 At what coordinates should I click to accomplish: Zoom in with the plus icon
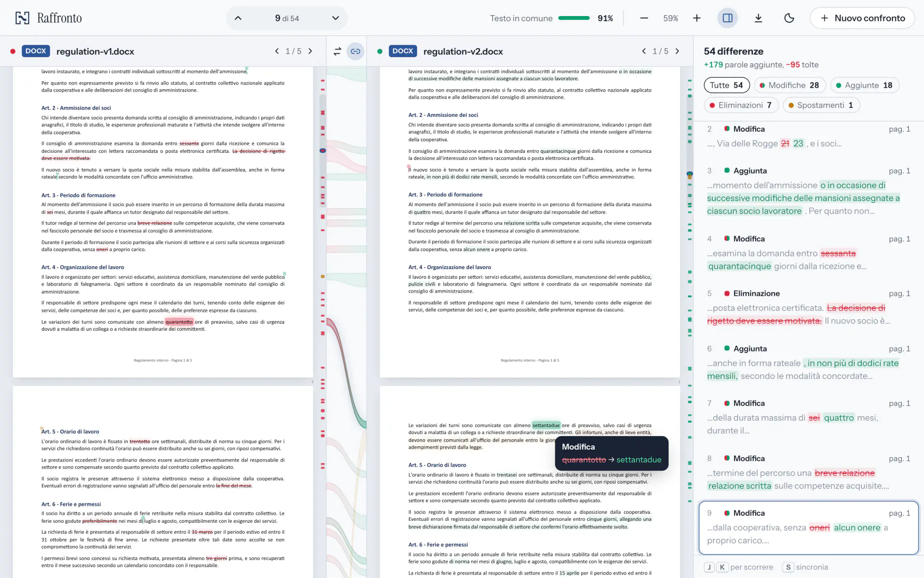point(697,18)
